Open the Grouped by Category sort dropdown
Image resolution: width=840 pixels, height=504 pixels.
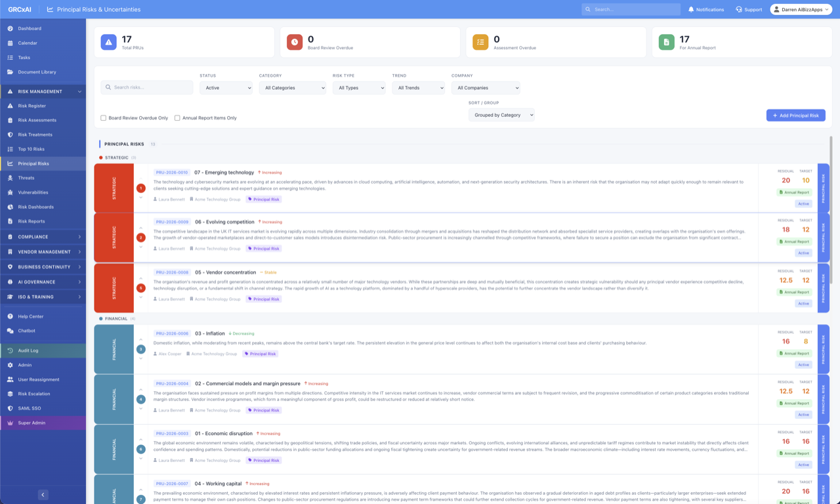(501, 115)
